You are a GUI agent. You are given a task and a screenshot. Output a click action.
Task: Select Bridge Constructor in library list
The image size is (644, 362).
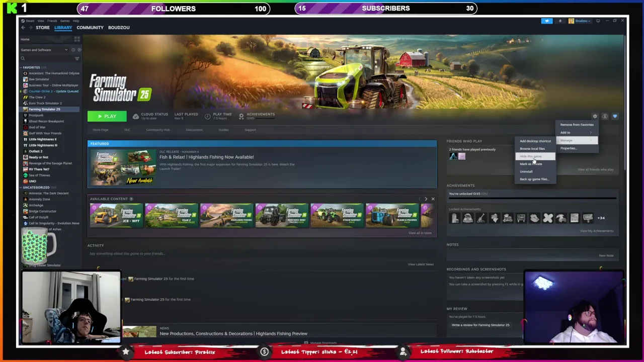pos(42,211)
